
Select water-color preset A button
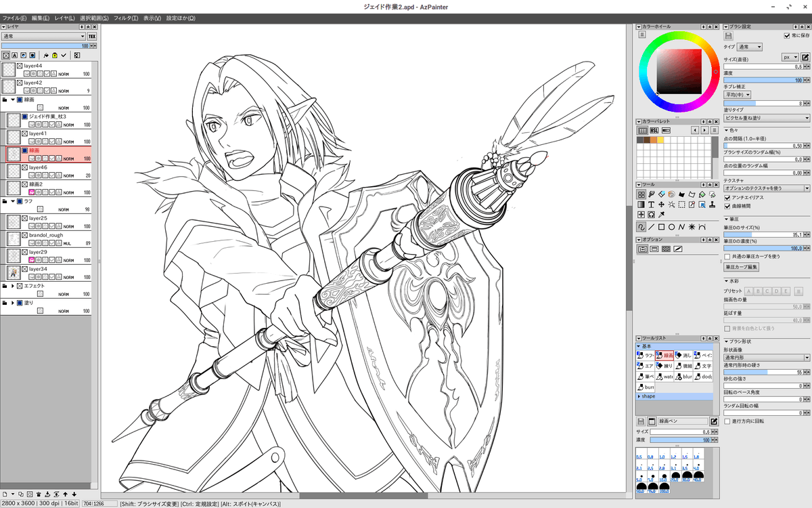749,291
